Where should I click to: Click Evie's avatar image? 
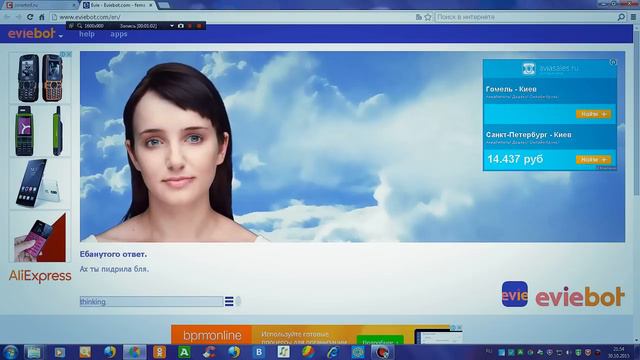(x=178, y=153)
